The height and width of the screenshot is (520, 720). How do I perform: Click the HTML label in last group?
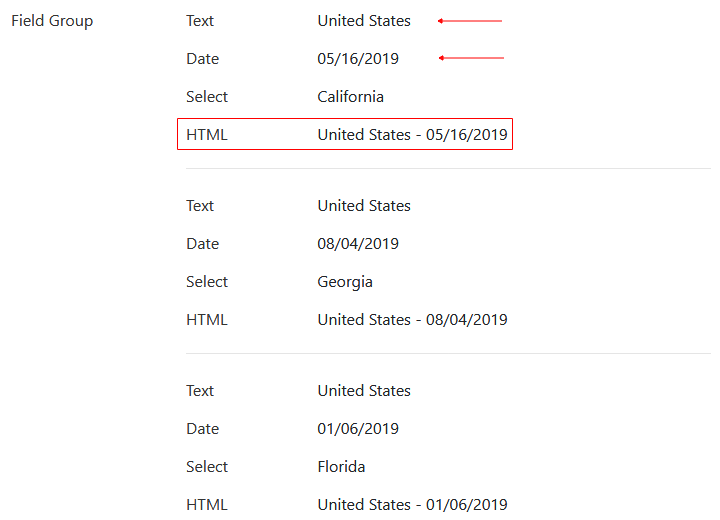pos(207,505)
